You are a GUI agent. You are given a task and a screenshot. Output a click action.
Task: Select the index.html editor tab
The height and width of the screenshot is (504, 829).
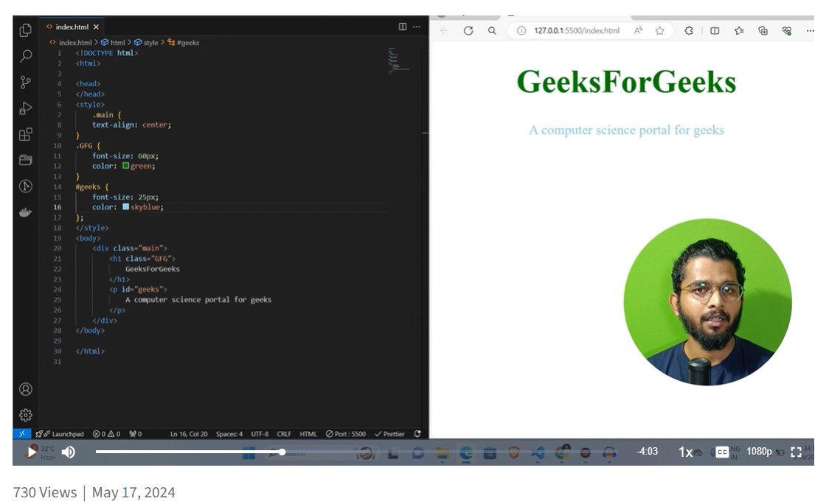tap(72, 27)
